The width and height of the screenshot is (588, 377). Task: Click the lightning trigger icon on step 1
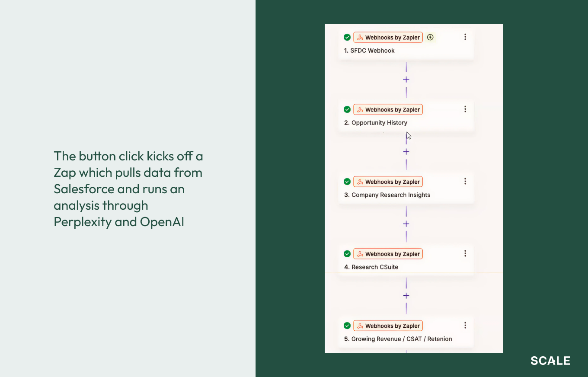tap(430, 37)
